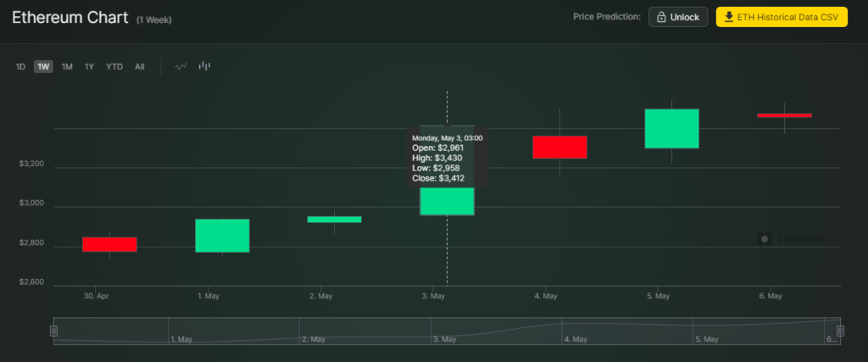This screenshot has width=868, height=362.
Task: Switch to the 1M time range
Action: coord(67,67)
